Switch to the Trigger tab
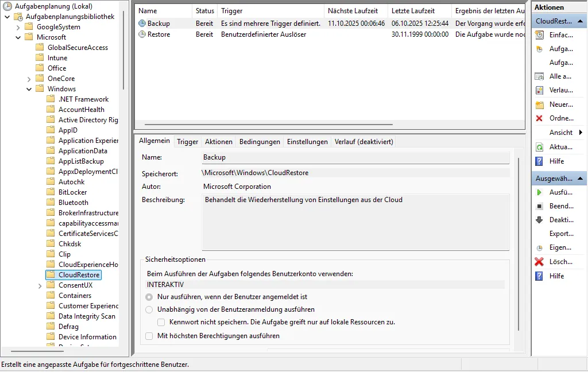The width and height of the screenshot is (588, 372). (x=187, y=142)
